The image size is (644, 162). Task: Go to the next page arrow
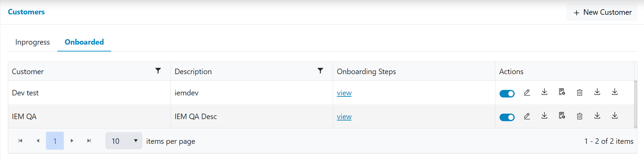tap(72, 141)
